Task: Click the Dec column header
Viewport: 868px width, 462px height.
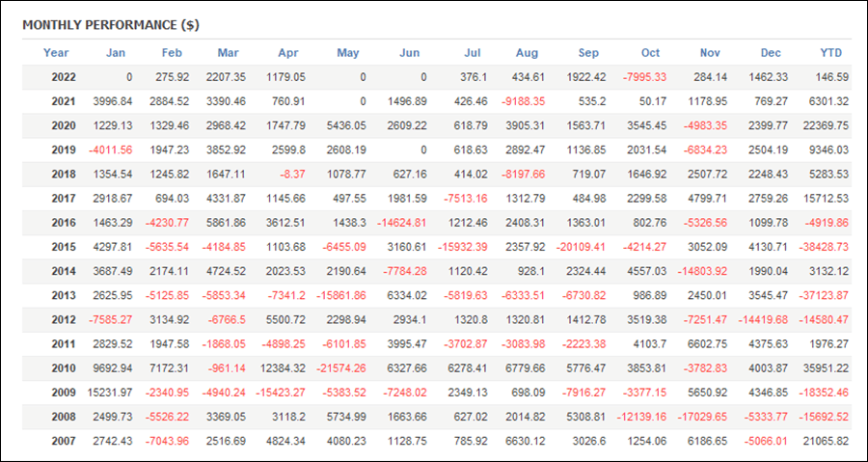Action: [771, 53]
